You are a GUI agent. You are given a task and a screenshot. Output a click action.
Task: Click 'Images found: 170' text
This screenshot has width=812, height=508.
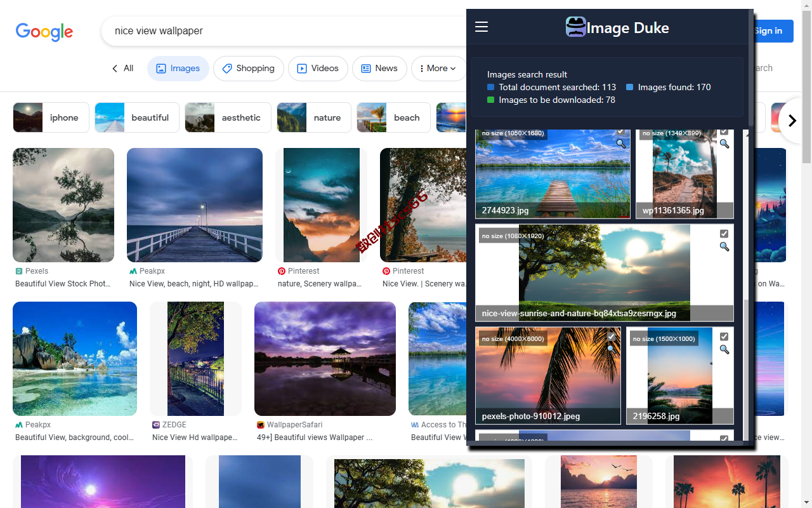pos(674,87)
